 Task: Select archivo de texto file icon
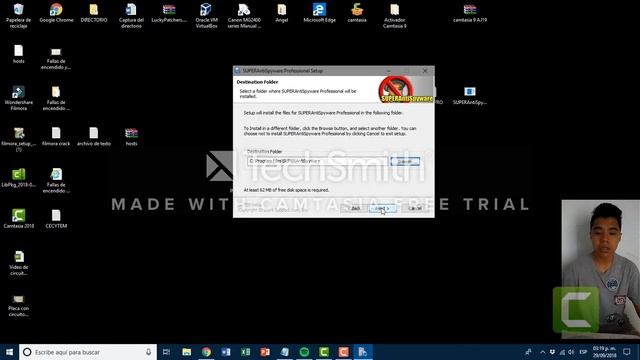(94, 137)
